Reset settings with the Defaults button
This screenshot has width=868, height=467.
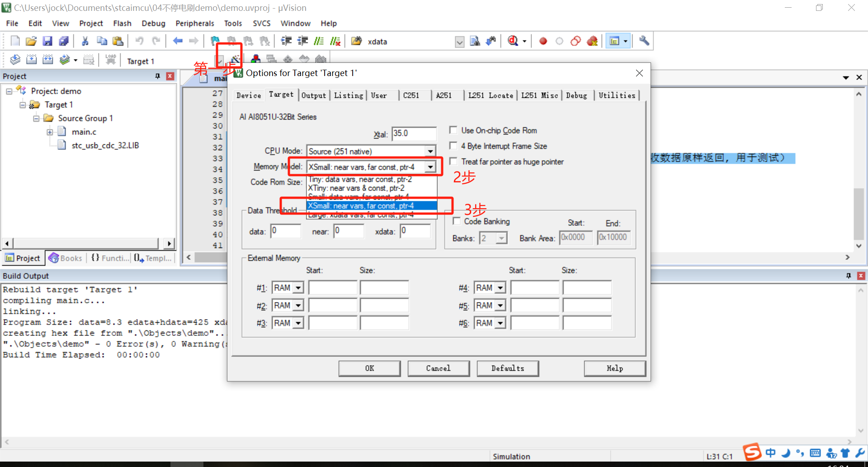click(x=508, y=368)
